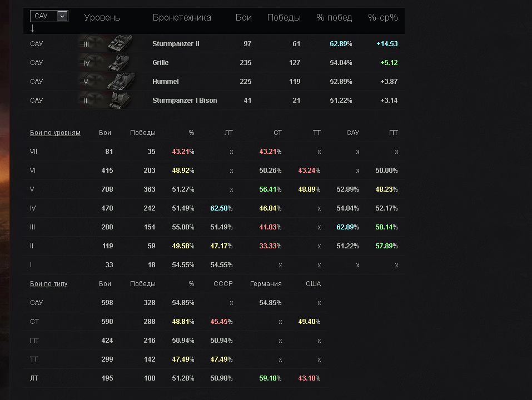Select Sturmpanzer II vehicle name
The image size is (532, 400).
(176, 44)
